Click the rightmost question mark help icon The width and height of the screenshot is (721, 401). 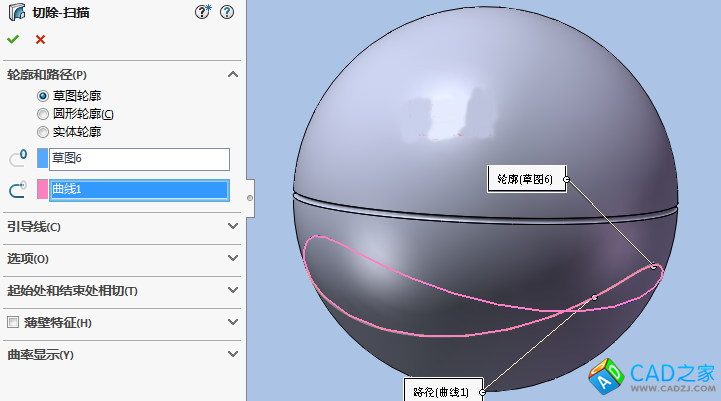(x=227, y=13)
